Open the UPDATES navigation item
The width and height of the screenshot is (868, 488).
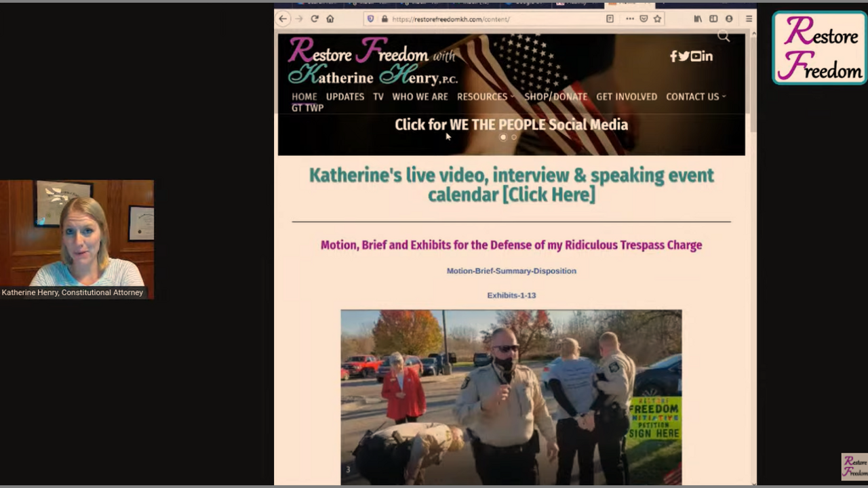345,97
